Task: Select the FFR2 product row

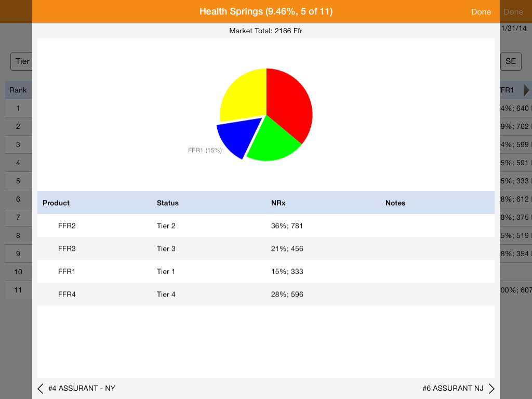Action: click(x=265, y=226)
